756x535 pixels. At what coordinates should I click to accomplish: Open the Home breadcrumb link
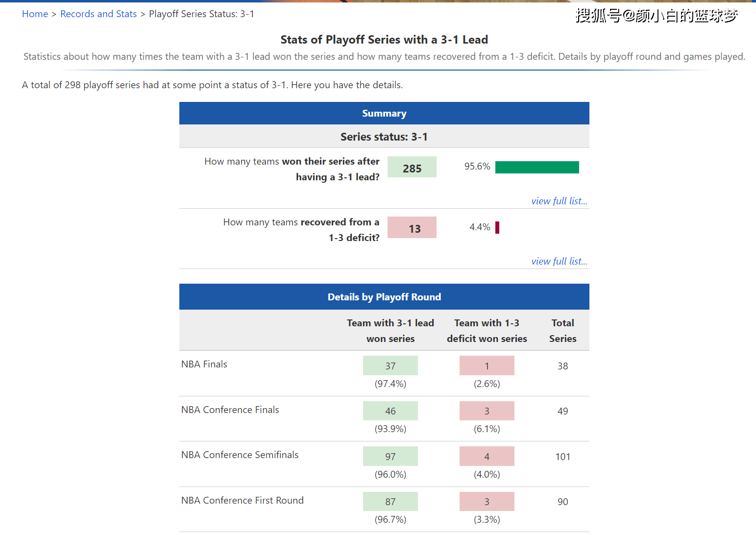[35, 14]
